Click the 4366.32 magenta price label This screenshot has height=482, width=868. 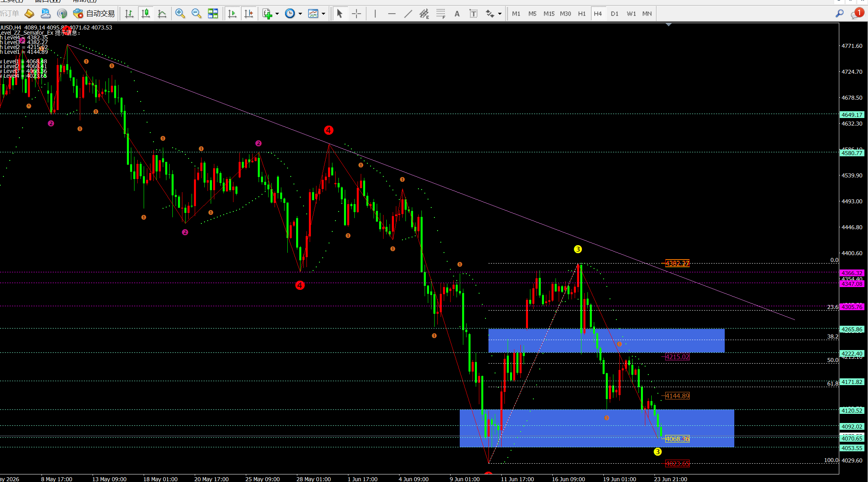point(852,273)
